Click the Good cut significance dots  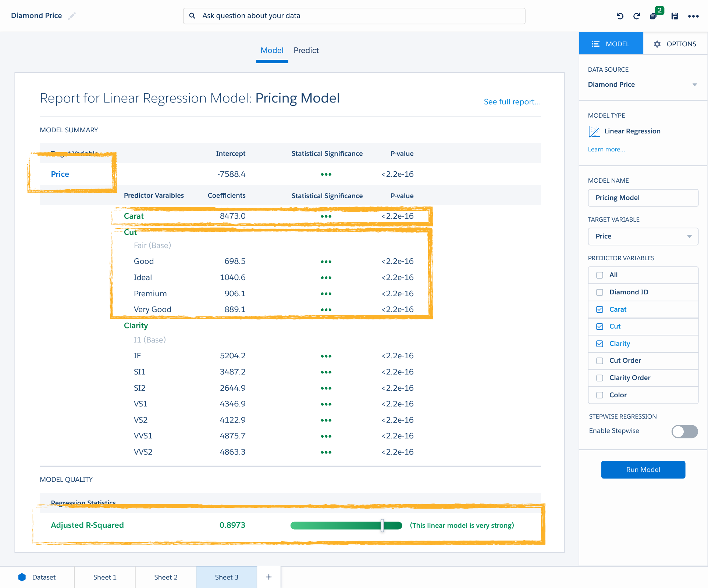326,262
